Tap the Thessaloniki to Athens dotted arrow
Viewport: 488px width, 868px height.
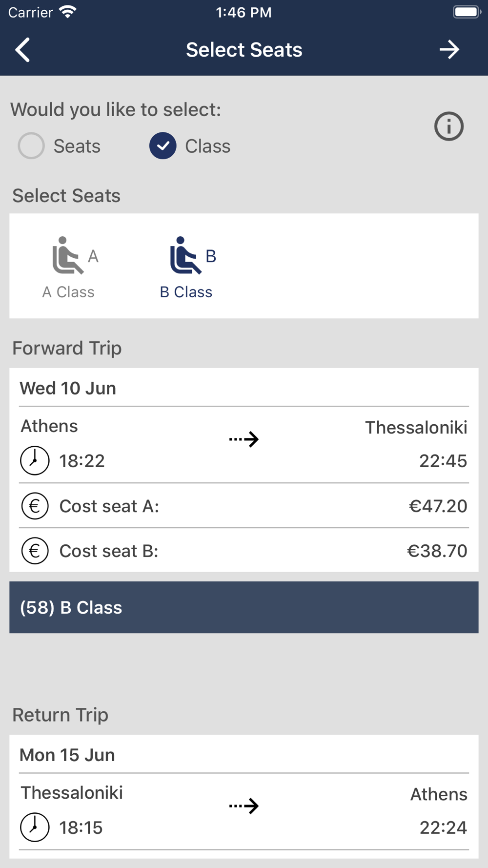(x=244, y=806)
